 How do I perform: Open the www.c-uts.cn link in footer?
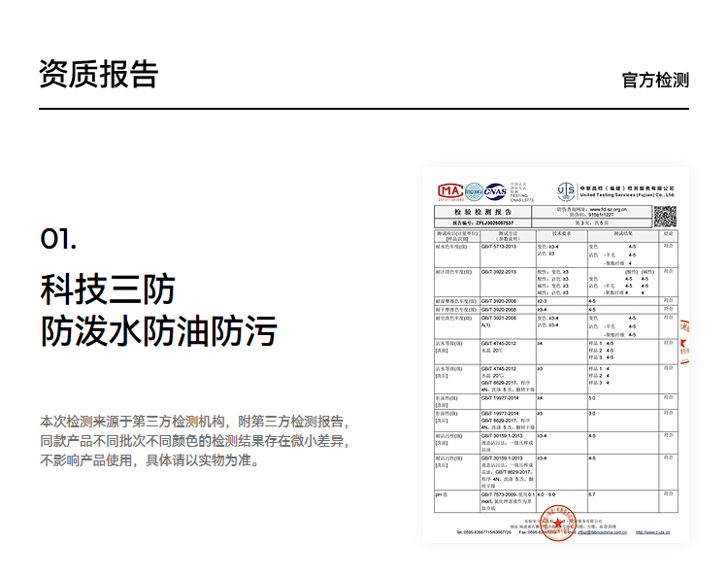pos(654,532)
